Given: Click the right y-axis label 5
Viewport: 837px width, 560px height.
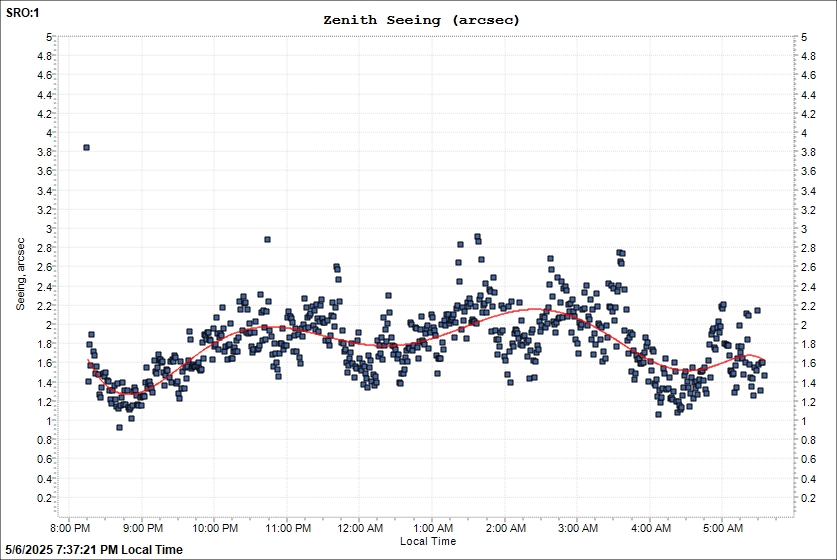Looking at the screenshot, I should point(804,37).
